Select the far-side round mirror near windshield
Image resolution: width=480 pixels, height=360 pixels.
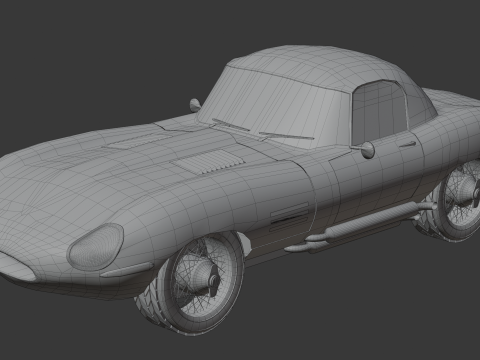195,105
